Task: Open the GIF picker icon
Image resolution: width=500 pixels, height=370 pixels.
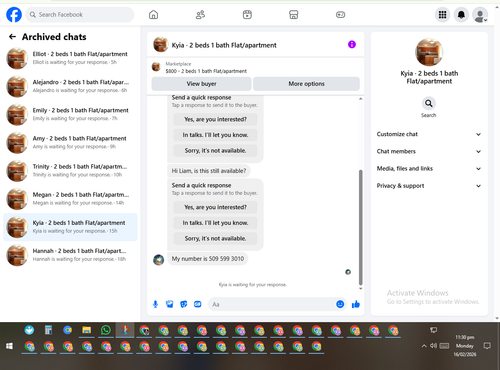Action: (x=198, y=304)
